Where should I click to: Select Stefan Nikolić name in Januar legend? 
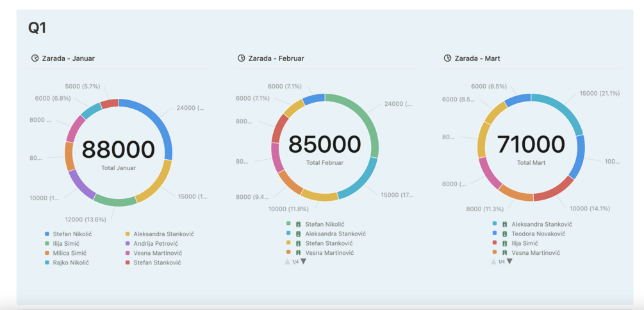point(72,234)
